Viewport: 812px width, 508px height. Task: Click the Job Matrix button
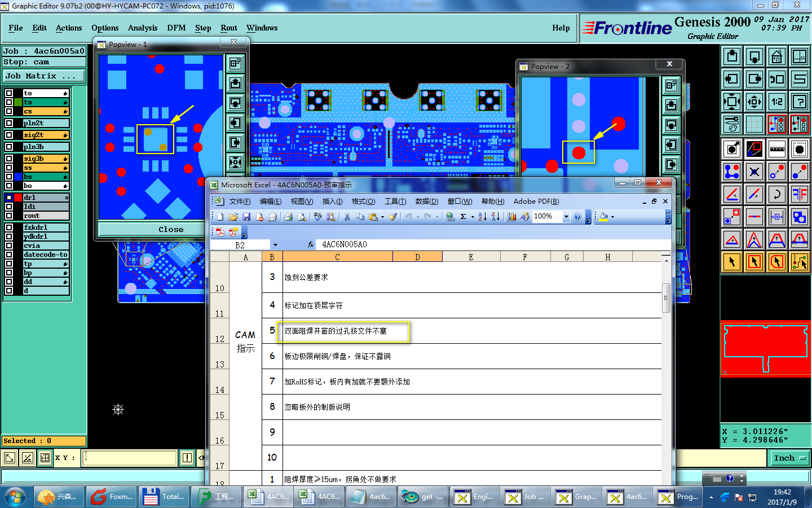pyautogui.click(x=44, y=76)
